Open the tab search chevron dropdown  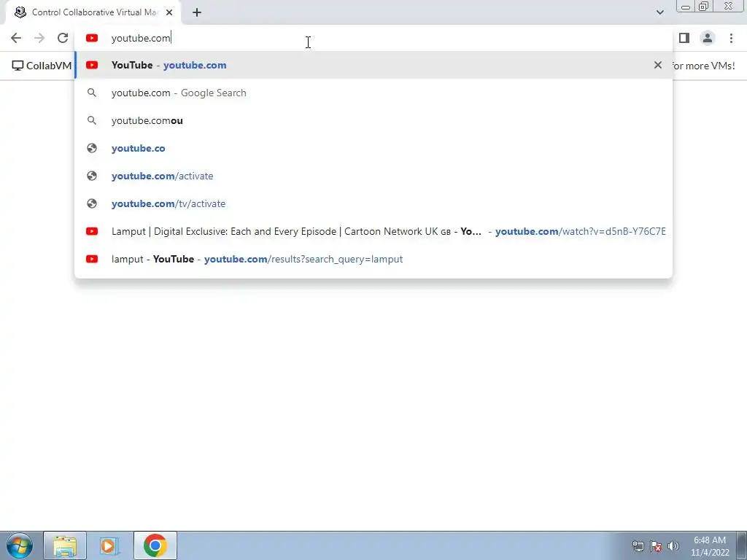[x=659, y=12]
